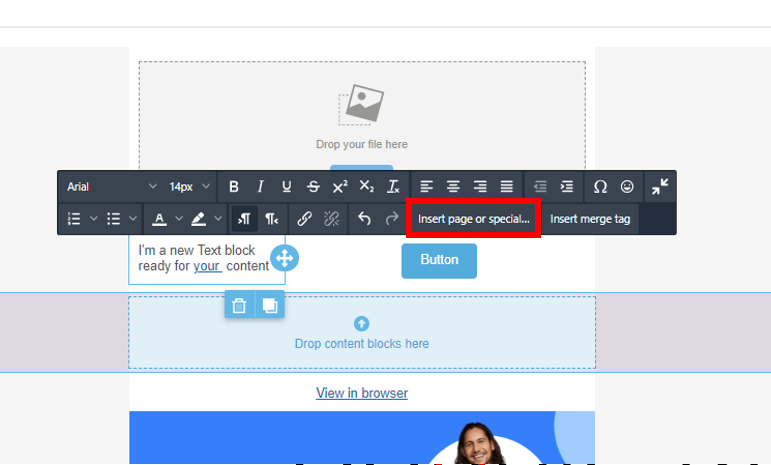Toggle bold formatting in the text toolbar
The width and height of the screenshot is (771, 465).
pos(234,187)
